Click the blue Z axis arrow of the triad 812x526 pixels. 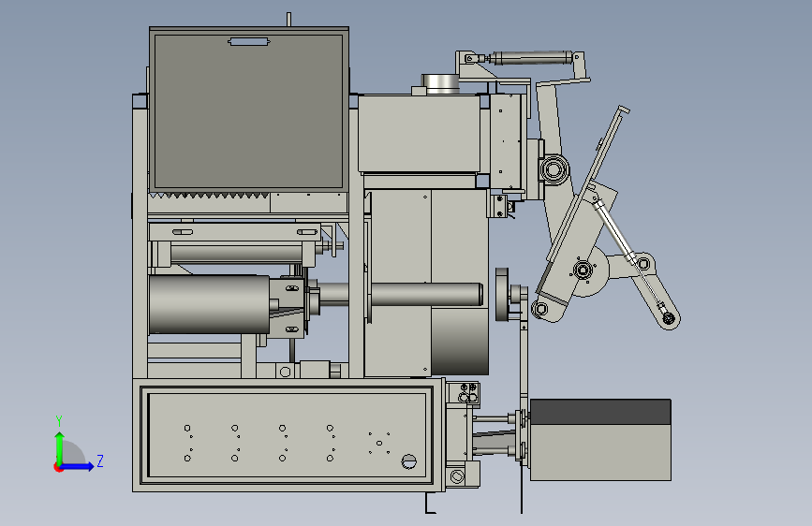(78, 466)
